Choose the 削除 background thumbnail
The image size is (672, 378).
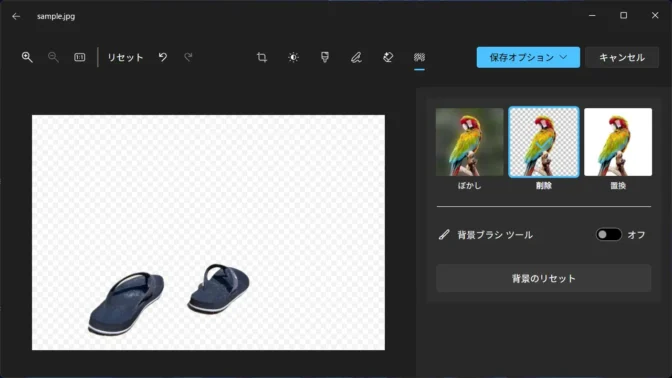point(543,142)
